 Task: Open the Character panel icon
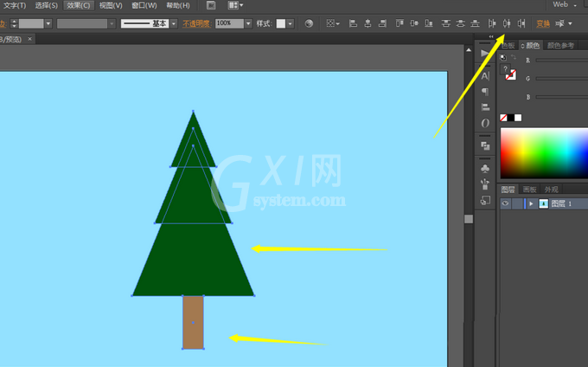coord(485,76)
